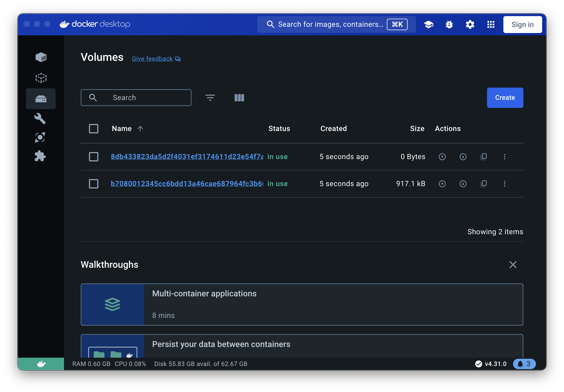Open the Builds wrench icon

(x=40, y=119)
